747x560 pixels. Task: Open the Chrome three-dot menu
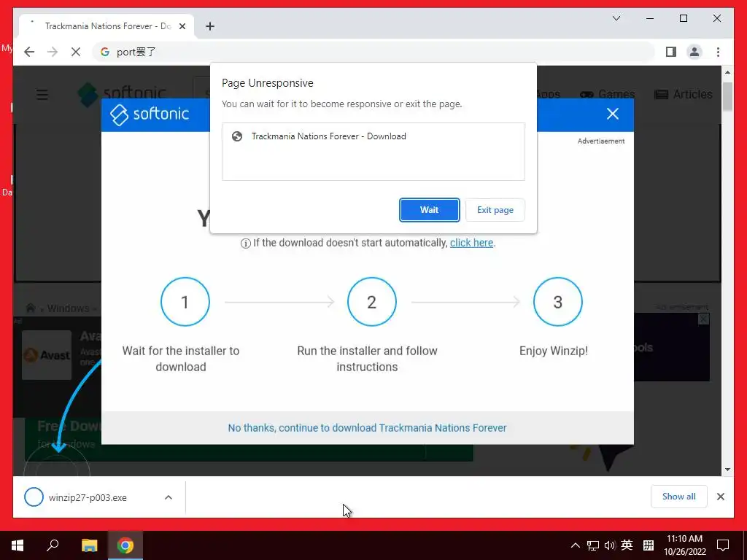coord(718,52)
